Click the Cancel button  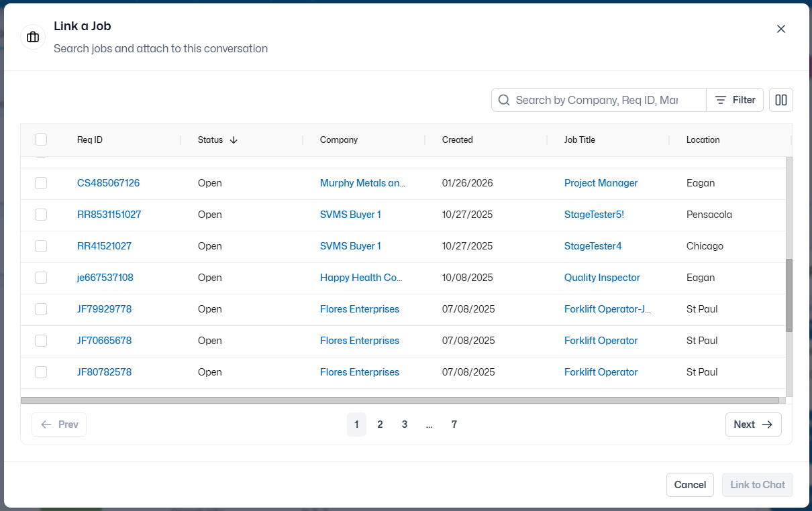[690, 485]
